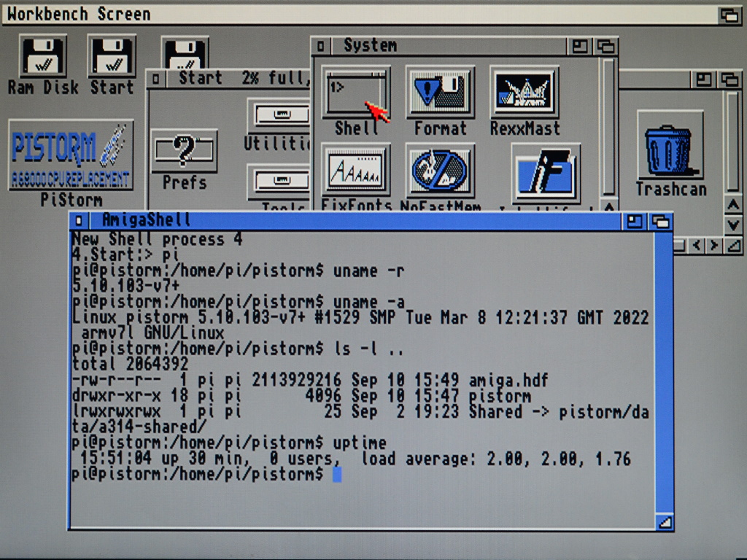Click AmigaShell zoom gadget
The image size is (747, 560).
634,222
